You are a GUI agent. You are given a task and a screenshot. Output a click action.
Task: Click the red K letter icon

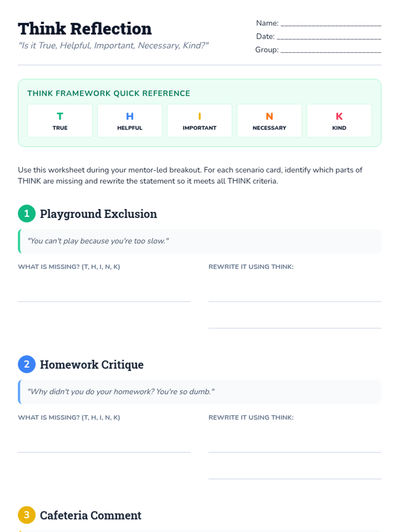[339, 116]
